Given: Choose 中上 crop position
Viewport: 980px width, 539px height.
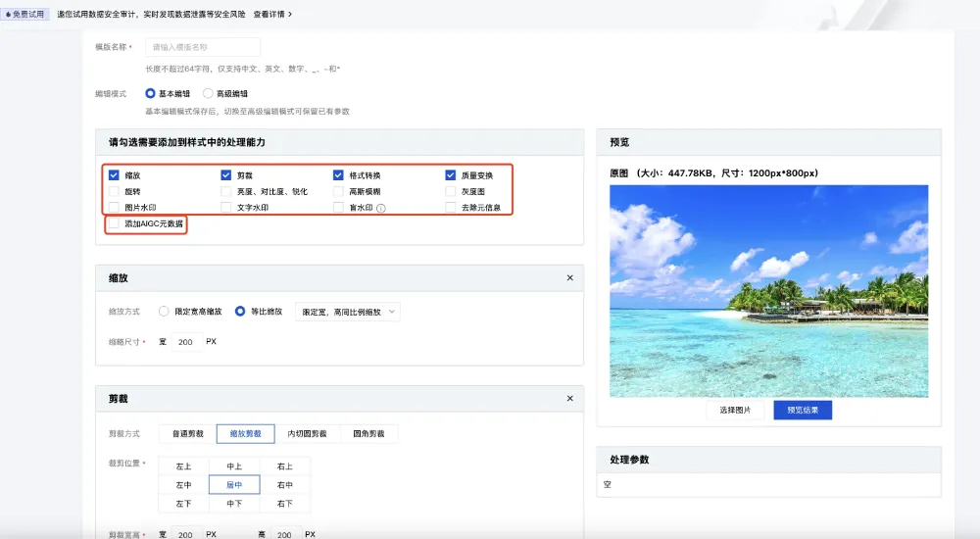Looking at the screenshot, I should click(x=234, y=466).
